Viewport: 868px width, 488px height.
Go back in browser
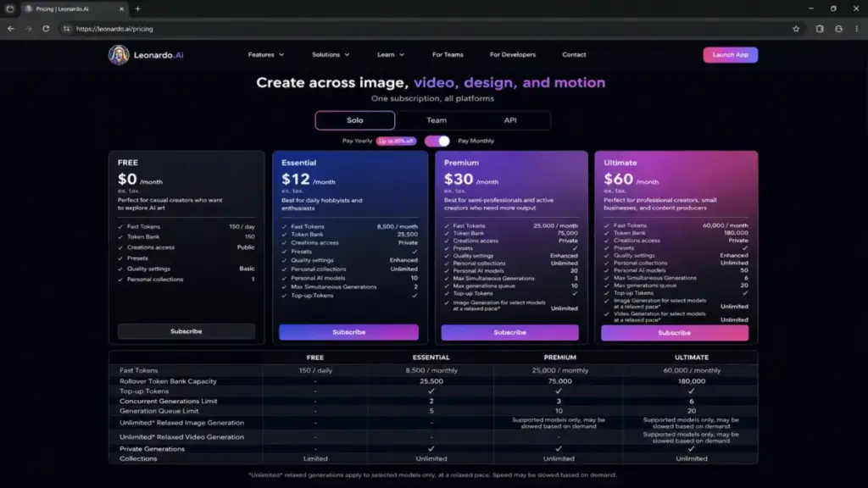(x=10, y=29)
